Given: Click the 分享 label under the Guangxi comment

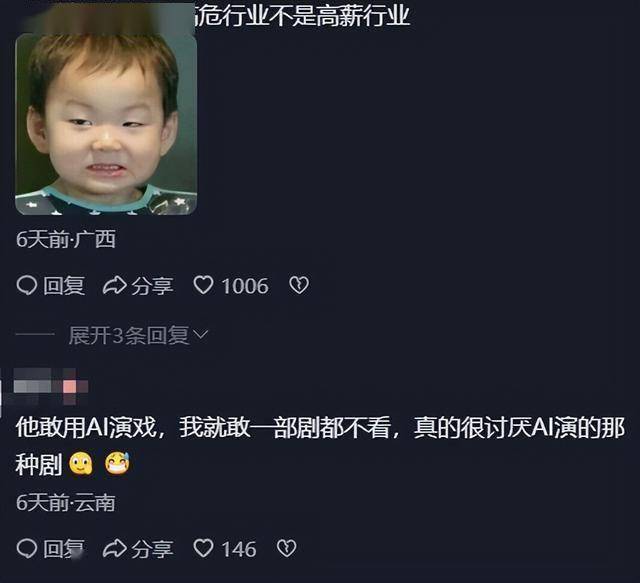Looking at the screenshot, I should pyautogui.click(x=152, y=285).
